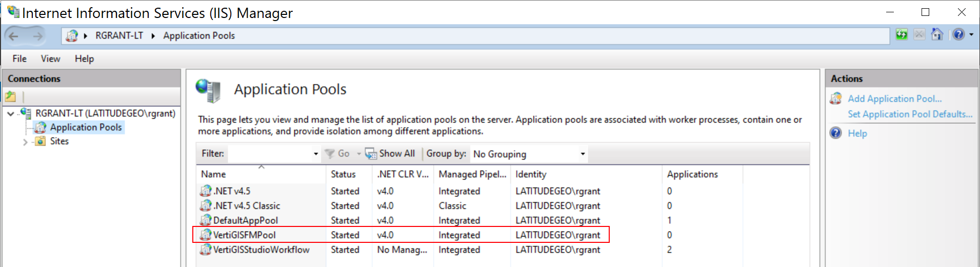The height and width of the screenshot is (267, 980).
Task: Click the Help link in Actions pane
Action: tap(857, 133)
